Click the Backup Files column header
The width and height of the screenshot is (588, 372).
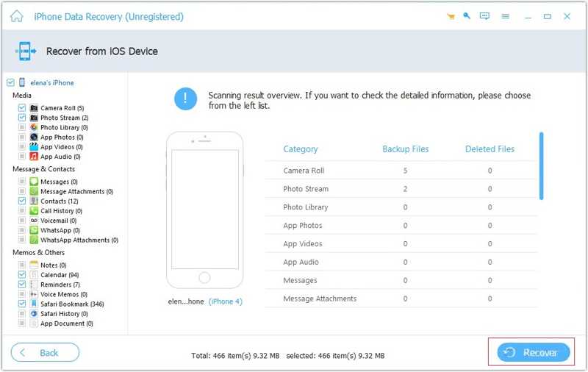406,149
